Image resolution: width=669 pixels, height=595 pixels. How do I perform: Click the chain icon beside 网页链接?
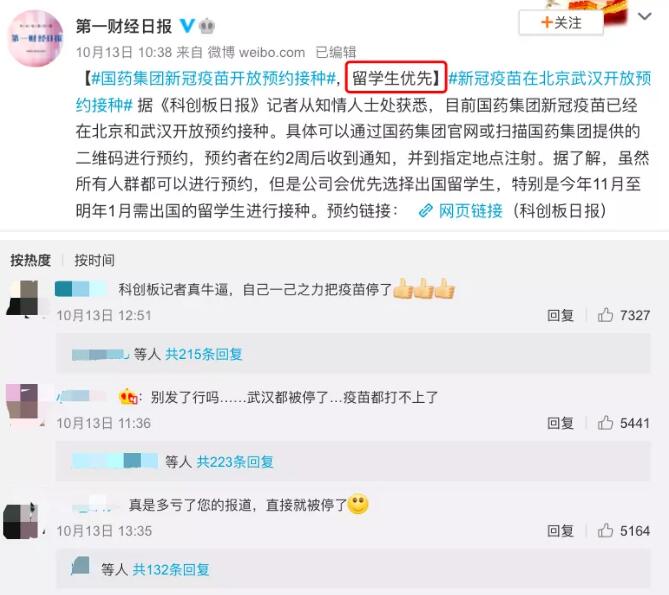[425, 211]
